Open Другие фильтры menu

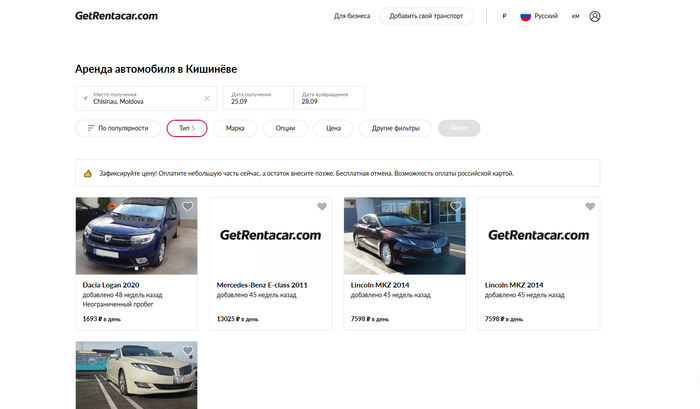pyautogui.click(x=394, y=128)
